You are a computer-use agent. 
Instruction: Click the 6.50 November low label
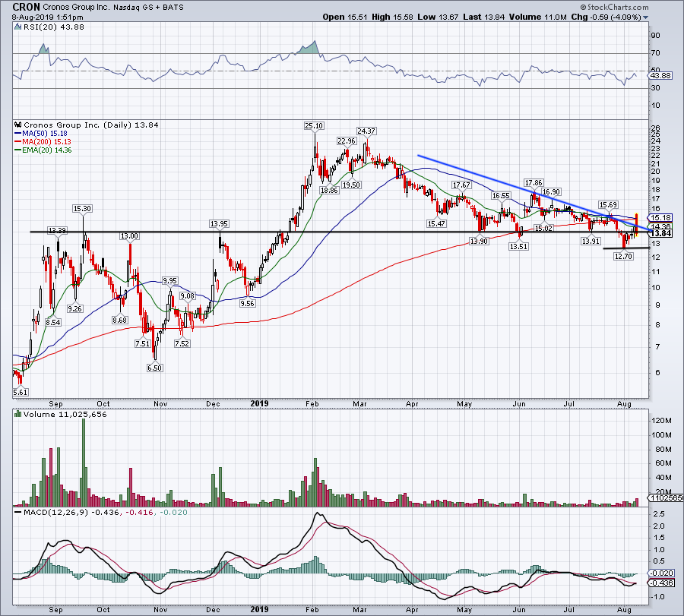point(154,368)
